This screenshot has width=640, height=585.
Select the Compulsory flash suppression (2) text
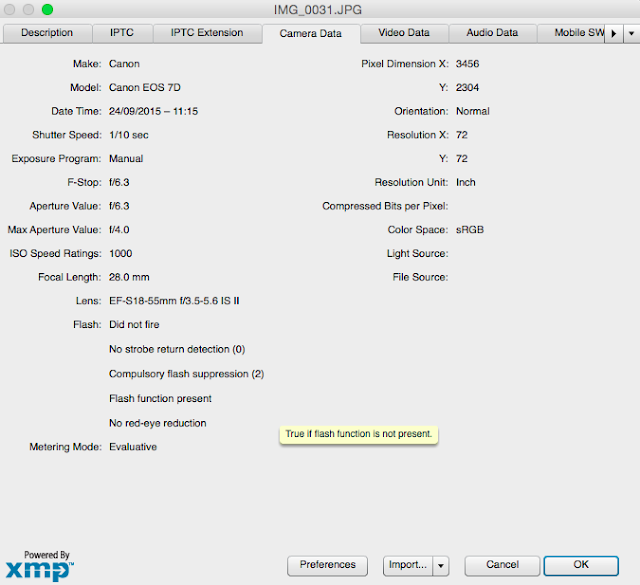pyautogui.click(x=187, y=374)
